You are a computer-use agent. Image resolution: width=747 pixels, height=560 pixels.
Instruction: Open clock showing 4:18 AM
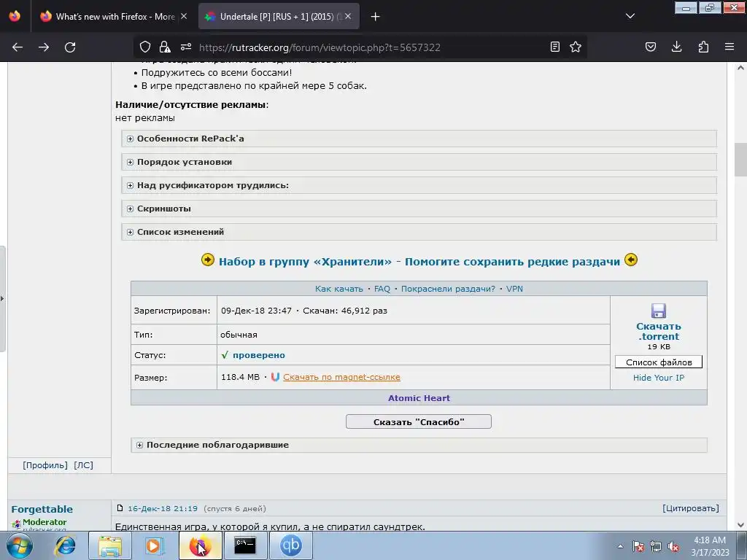pos(709,545)
